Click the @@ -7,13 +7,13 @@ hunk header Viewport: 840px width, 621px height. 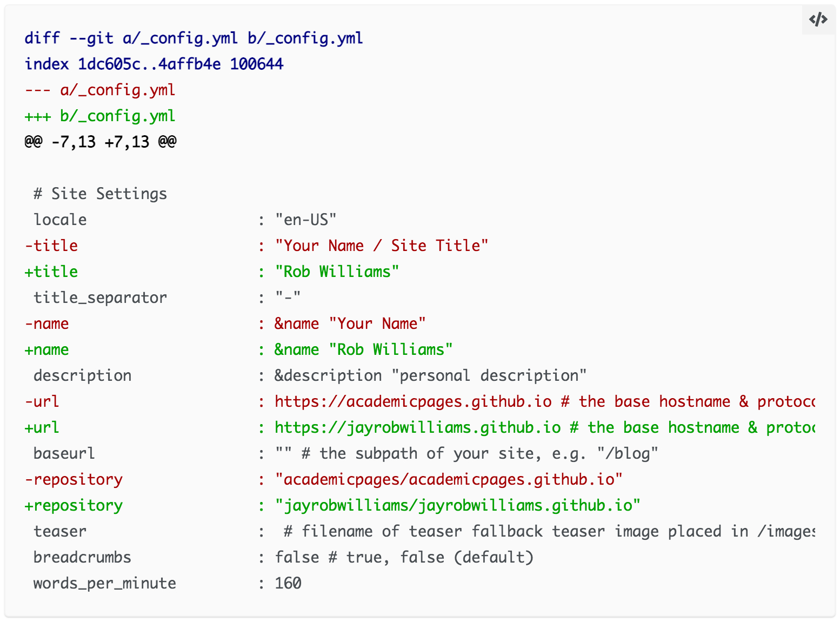tap(101, 142)
